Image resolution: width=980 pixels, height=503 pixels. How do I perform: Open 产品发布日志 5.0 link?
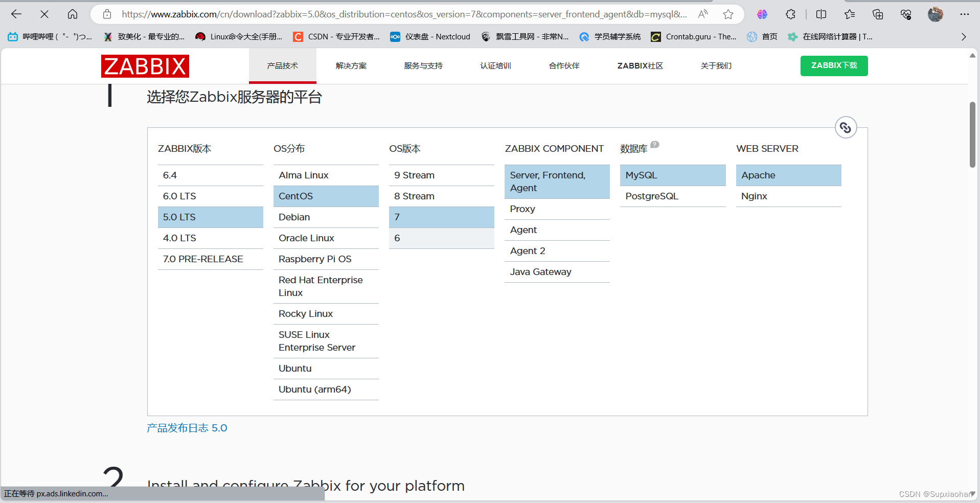[x=187, y=428]
